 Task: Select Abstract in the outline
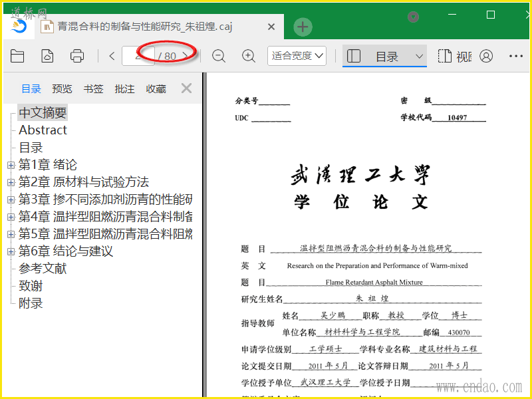(43, 130)
